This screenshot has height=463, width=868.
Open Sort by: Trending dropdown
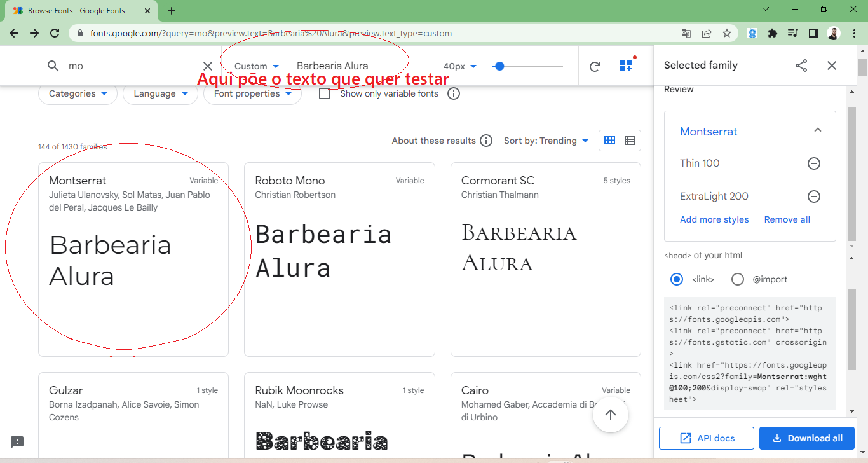(546, 141)
